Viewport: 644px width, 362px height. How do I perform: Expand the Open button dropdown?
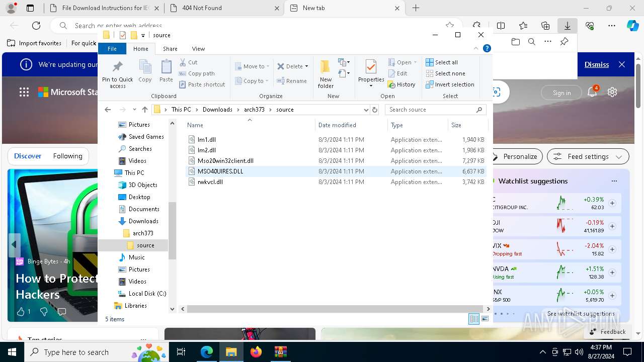point(415,62)
